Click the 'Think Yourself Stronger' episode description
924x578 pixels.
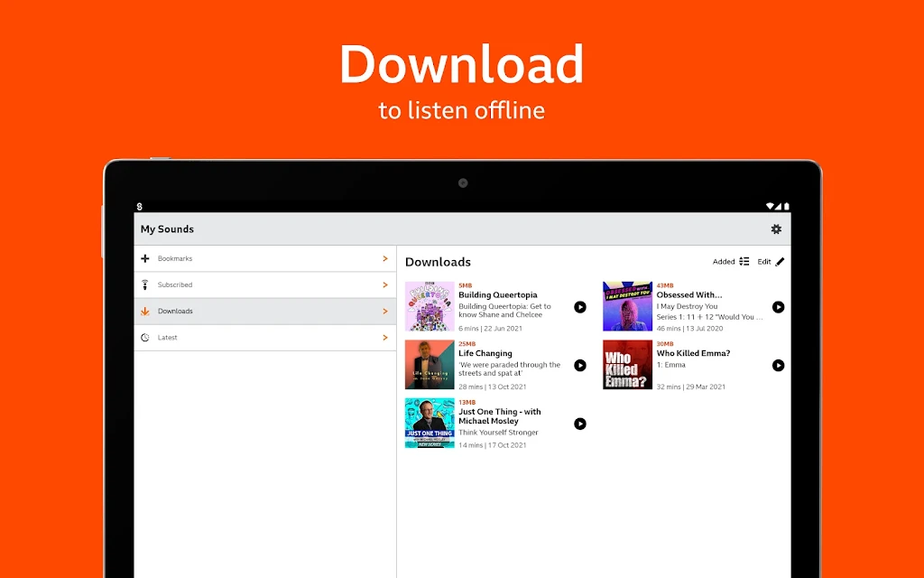tap(498, 433)
